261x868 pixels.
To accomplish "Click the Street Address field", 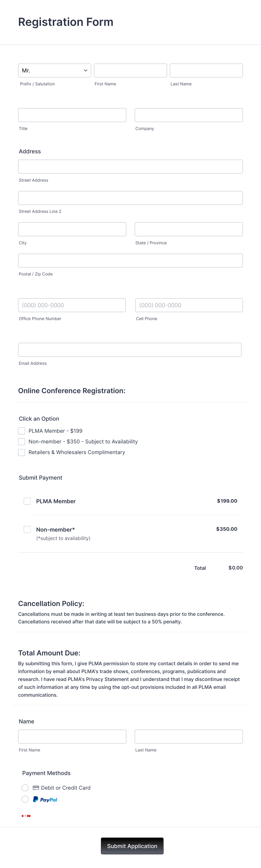I will [130, 166].
